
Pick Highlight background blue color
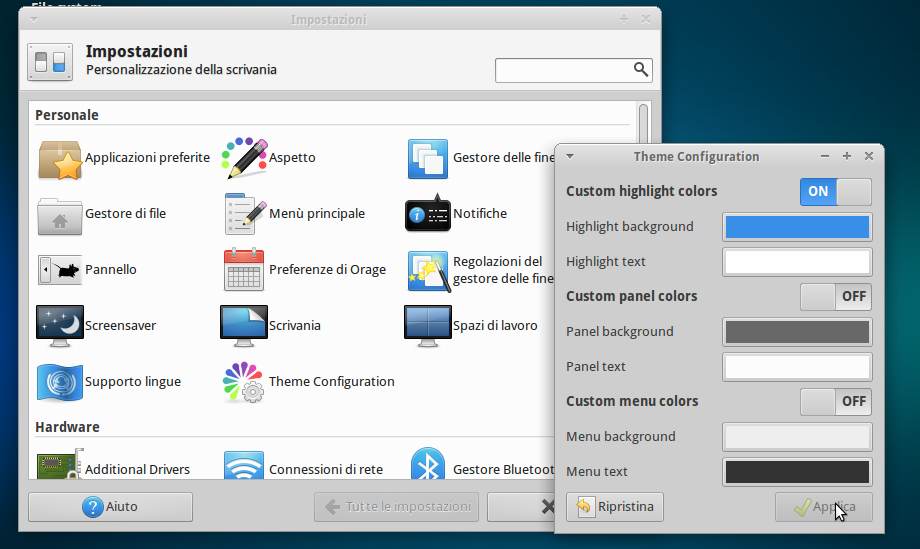797,227
